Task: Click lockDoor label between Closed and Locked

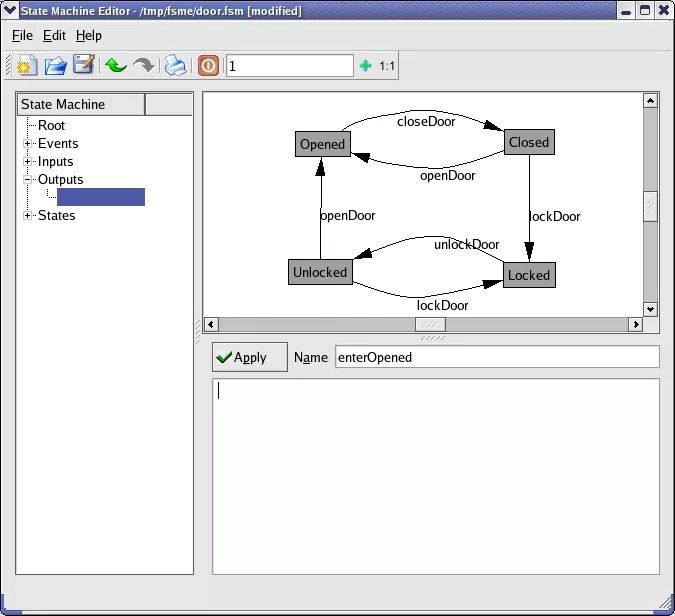Action: pos(555,216)
